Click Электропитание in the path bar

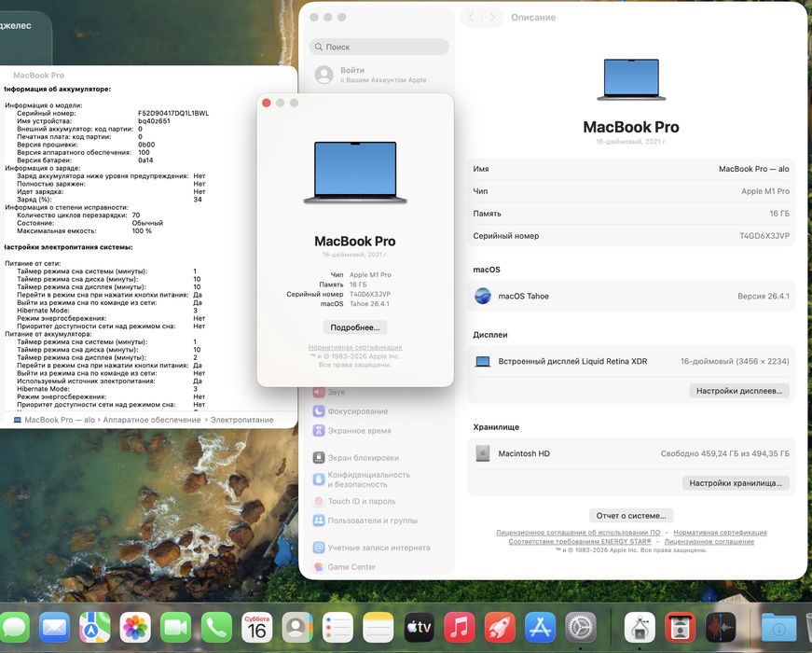pyautogui.click(x=241, y=420)
